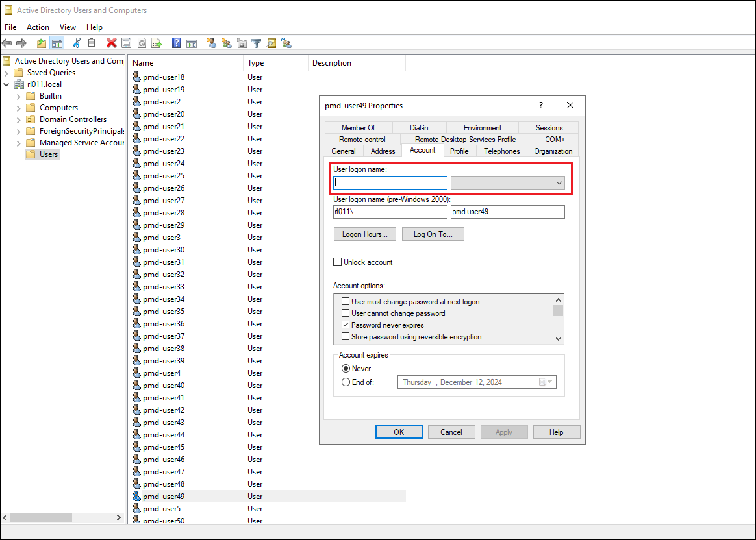Expand Managed Service Accounts node
Viewport: 756px width, 540px height.
[x=18, y=143]
